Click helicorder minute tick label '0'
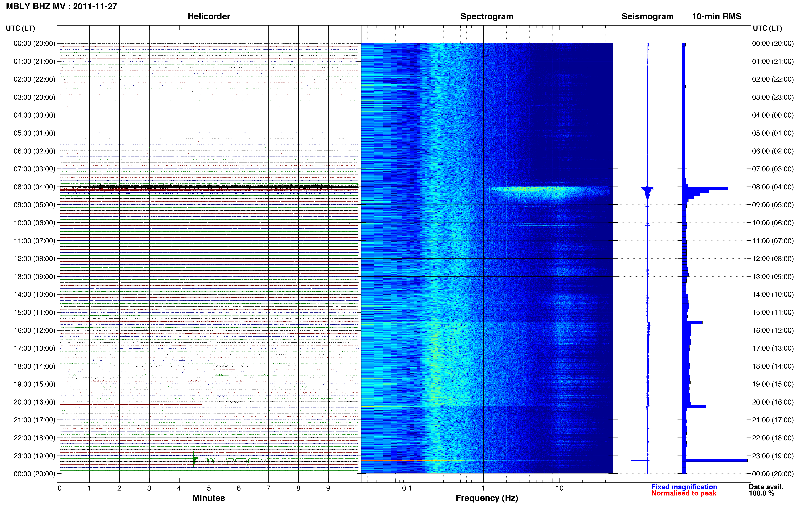 point(60,488)
